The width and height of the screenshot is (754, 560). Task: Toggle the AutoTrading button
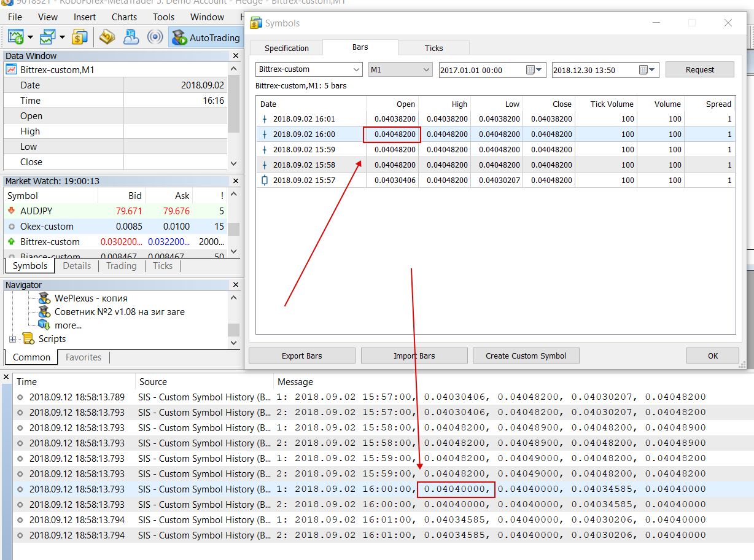pyautogui.click(x=206, y=37)
